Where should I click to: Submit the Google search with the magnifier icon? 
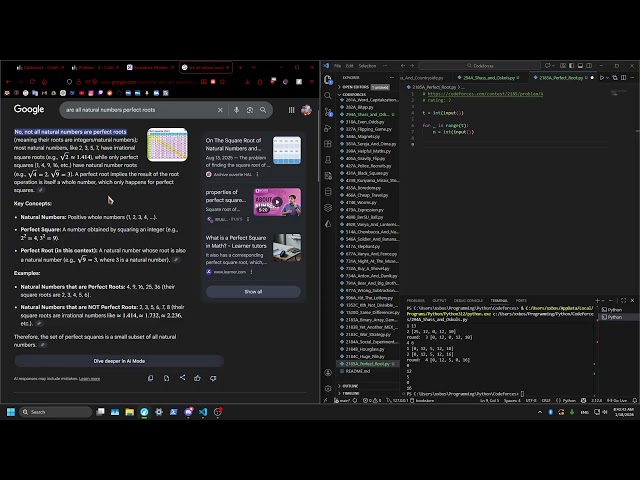click(263, 110)
